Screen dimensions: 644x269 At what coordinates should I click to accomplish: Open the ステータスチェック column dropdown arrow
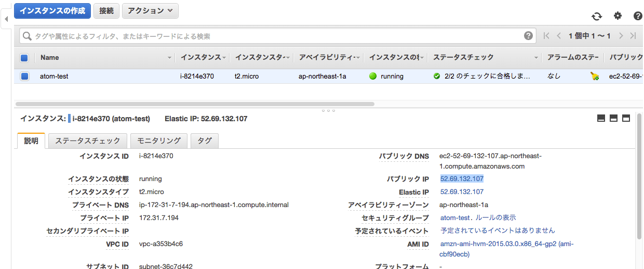[536, 57]
